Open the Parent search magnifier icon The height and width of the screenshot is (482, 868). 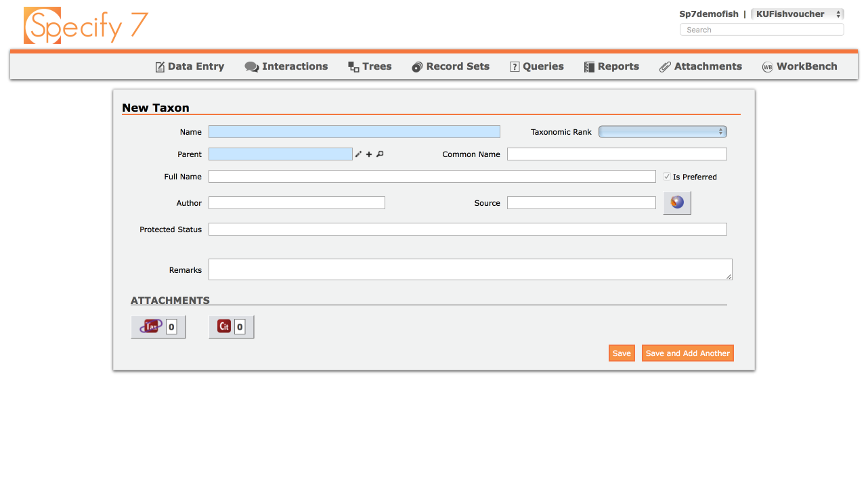click(379, 154)
